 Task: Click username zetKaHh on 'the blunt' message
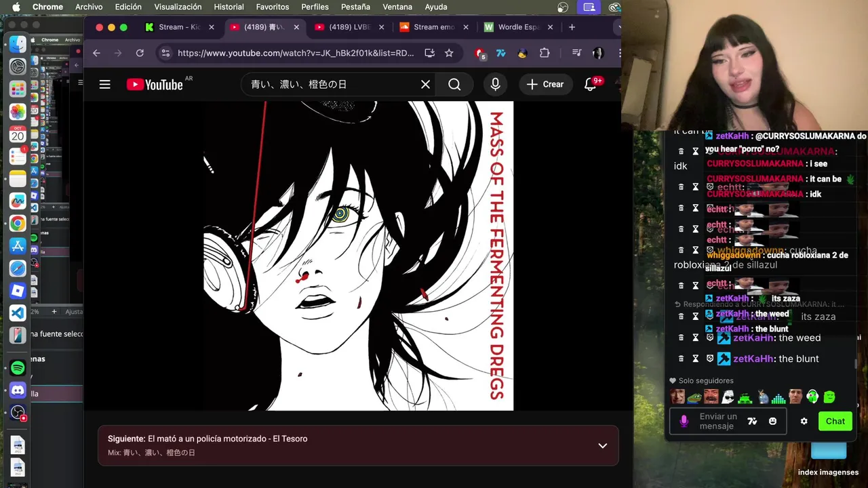pyautogui.click(x=753, y=359)
